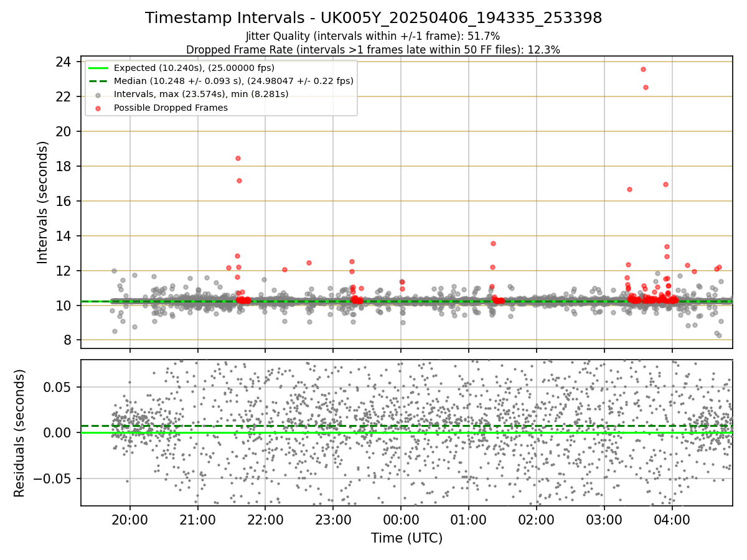
Task: Click the chart title 'Timestamp Intervals - UK005Y_20250406_194335_253398'
Action: [x=374, y=18]
